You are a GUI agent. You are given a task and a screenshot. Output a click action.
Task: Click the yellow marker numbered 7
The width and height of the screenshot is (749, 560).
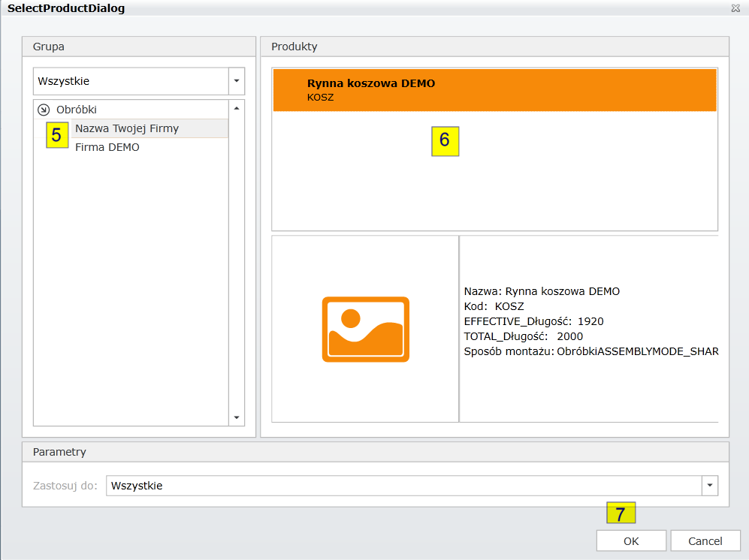(x=621, y=513)
